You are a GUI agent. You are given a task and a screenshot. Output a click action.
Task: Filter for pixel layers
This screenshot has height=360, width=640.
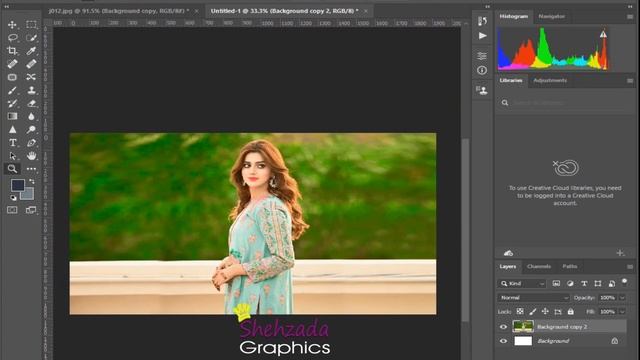556,283
